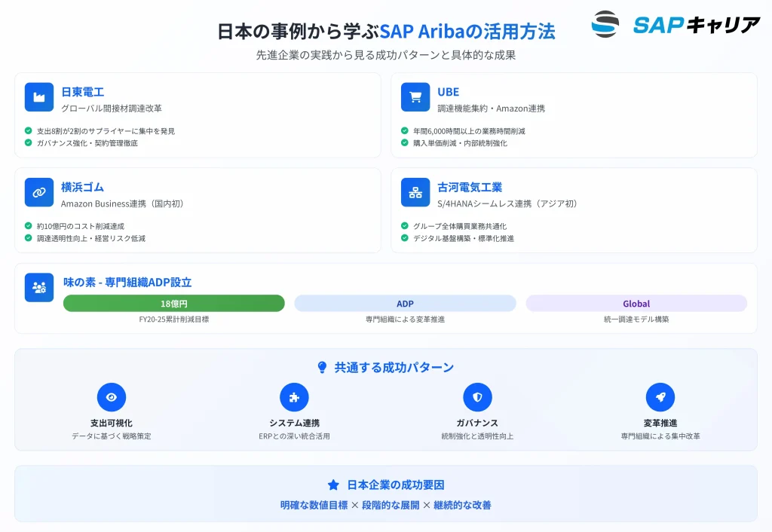
Task: Click the star icon by 日本企業の成功要因
Action: 333,485
